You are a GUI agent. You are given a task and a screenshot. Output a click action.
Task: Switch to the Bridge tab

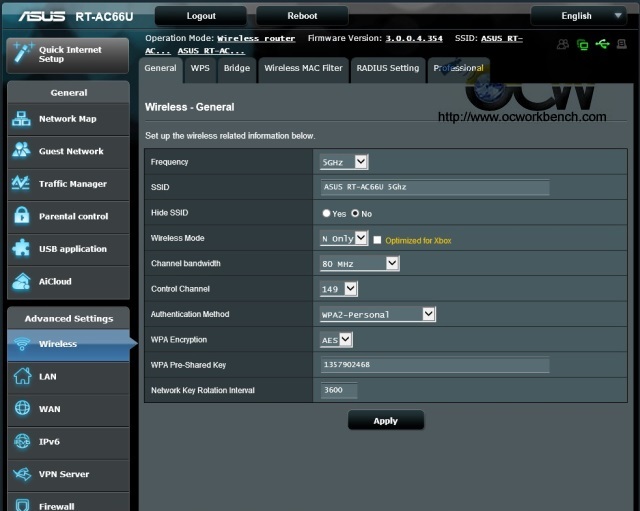(237, 68)
